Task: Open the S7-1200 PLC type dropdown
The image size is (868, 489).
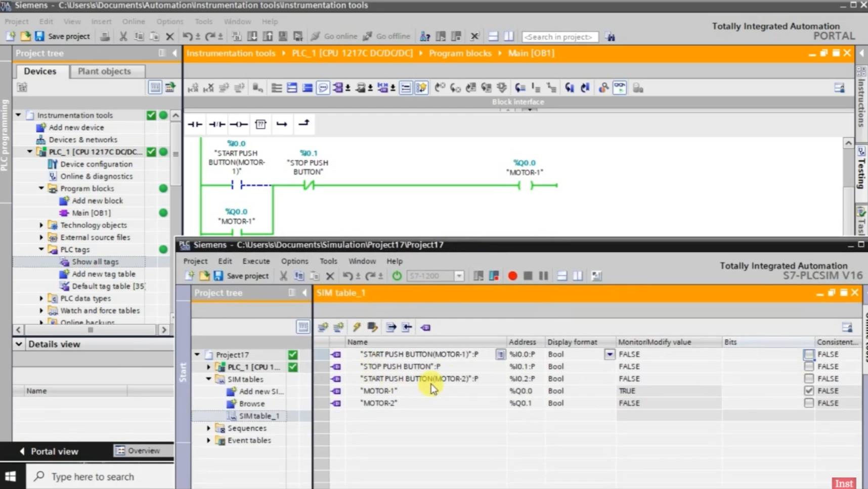Action: pos(459,276)
